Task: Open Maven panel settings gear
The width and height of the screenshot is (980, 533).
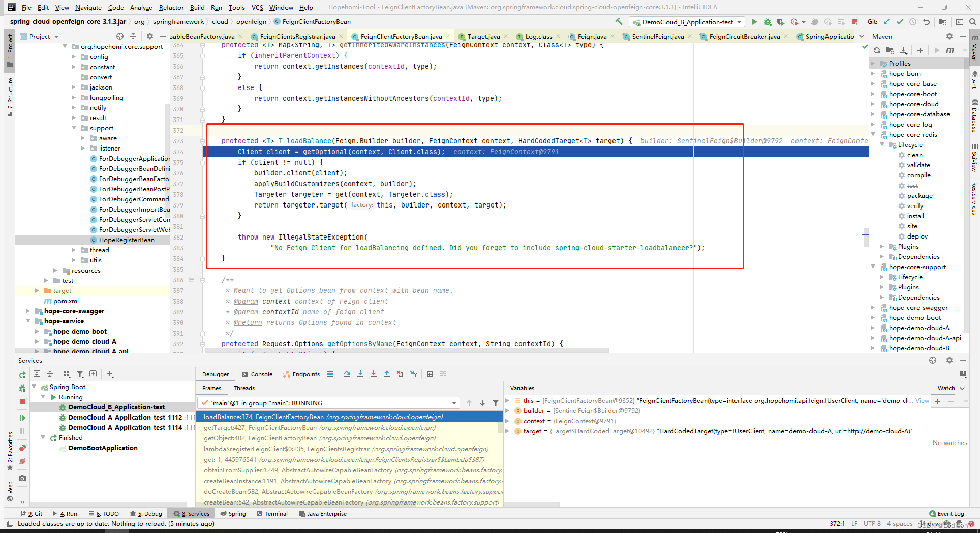Action: pos(949,36)
